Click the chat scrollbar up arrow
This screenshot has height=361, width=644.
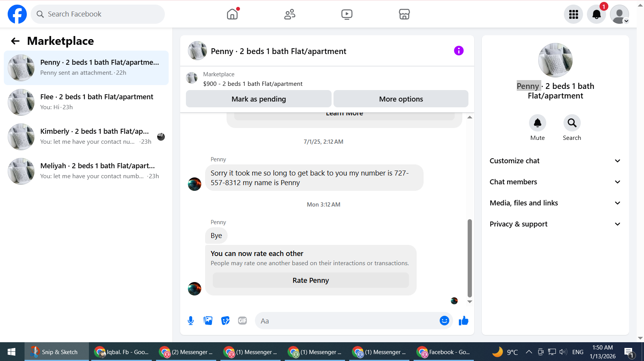click(x=470, y=117)
